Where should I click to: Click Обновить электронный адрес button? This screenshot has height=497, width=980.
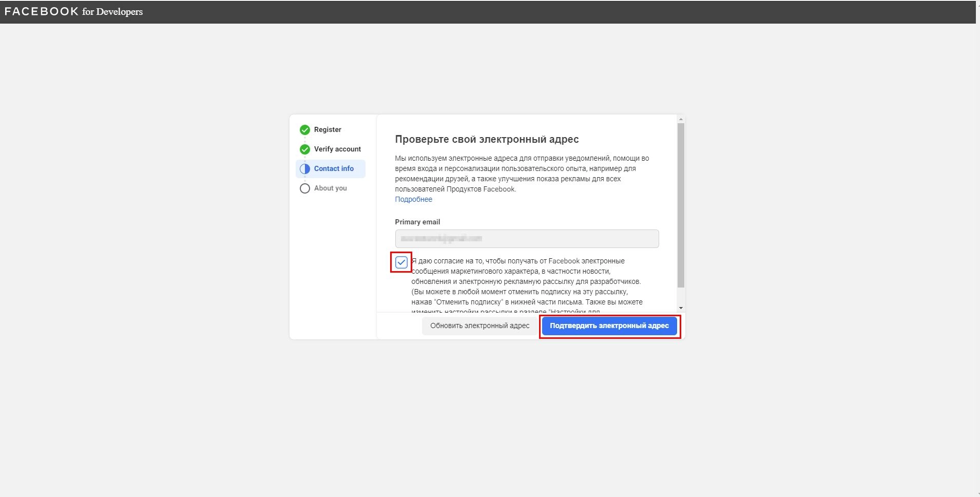coord(480,326)
